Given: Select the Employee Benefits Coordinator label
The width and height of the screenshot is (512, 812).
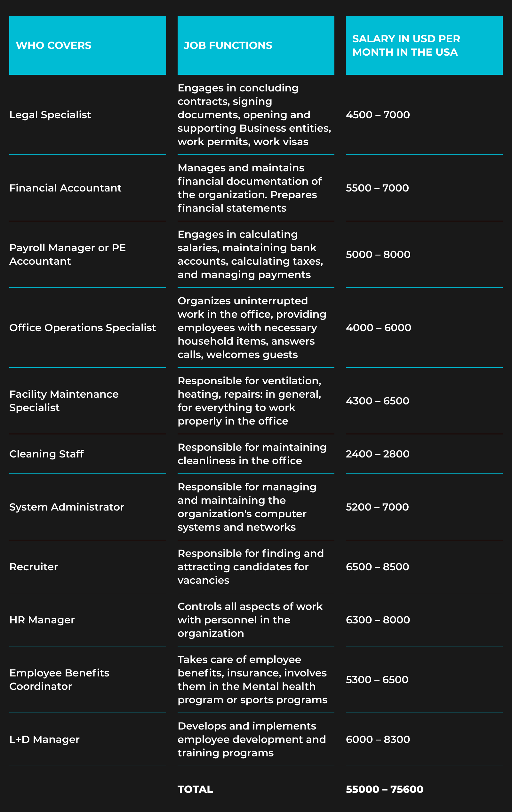Looking at the screenshot, I should point(59,680).
